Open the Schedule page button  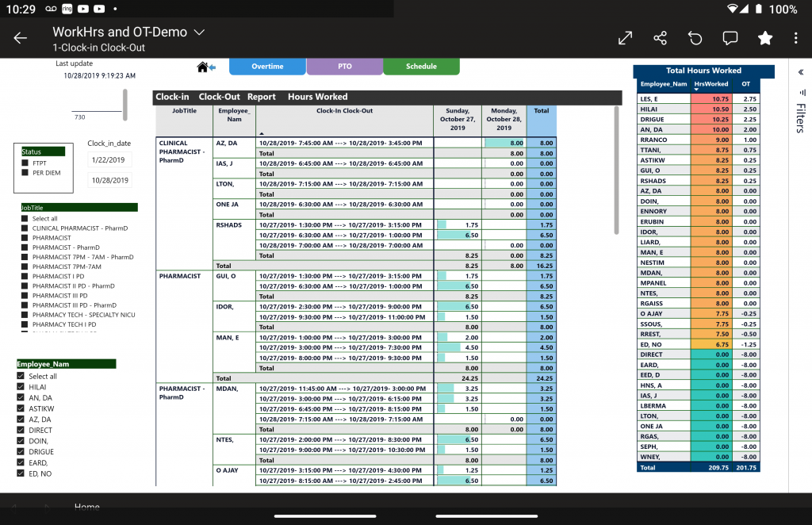tap(421, 67)
